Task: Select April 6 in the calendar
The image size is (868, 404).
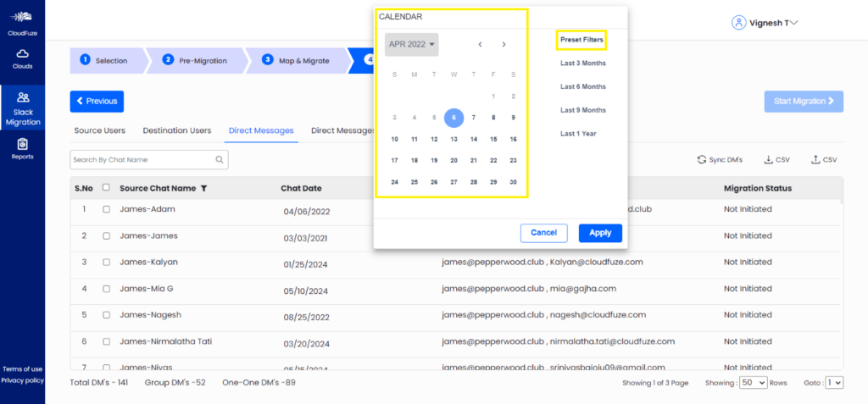Action: tap(454, 118)
